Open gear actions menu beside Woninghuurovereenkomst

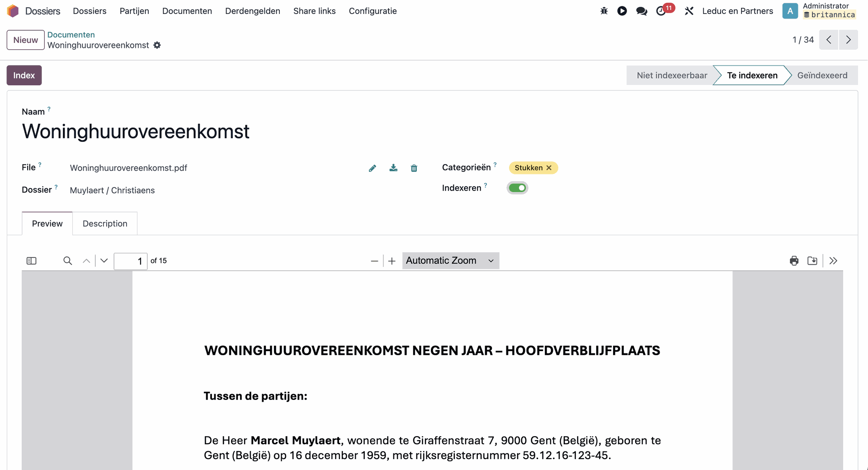click(157, 45)
